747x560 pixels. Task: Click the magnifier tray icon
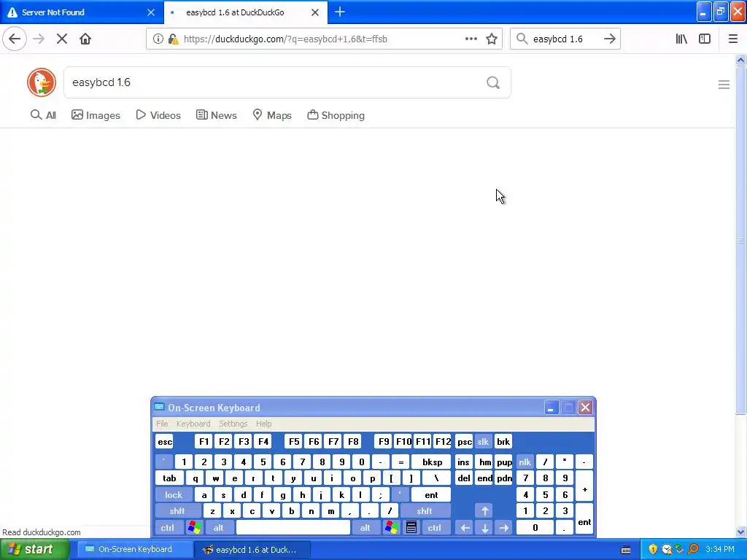[694, 549]
